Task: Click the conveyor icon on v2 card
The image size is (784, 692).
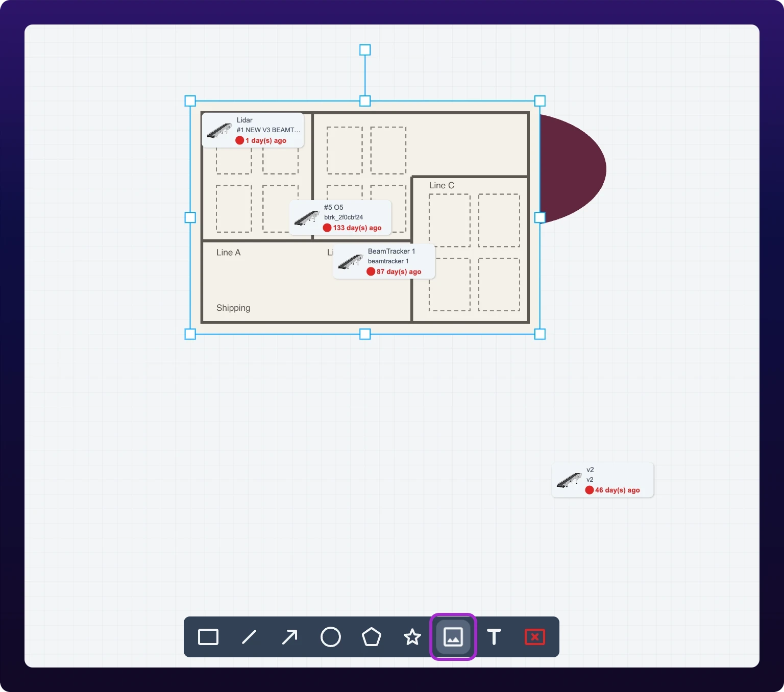Action: [x=569, y=480]
